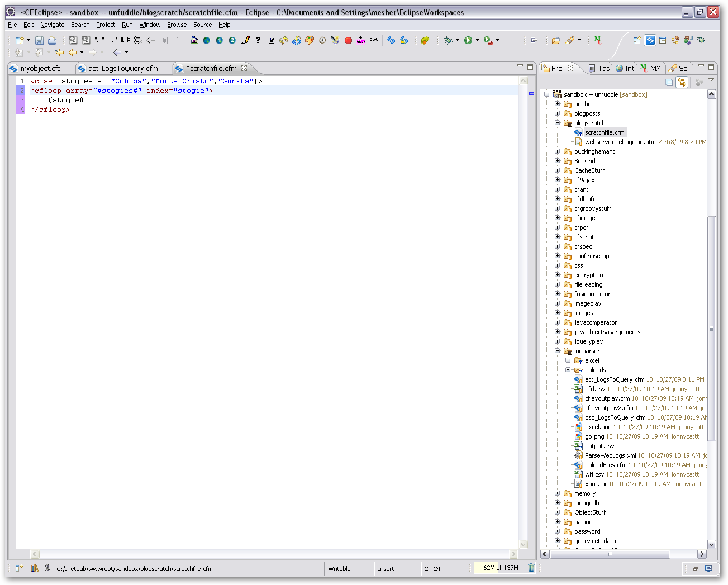Viewport: 728px width, 585px height.
Task: Collapse the logparser folder
Action: 557,351
